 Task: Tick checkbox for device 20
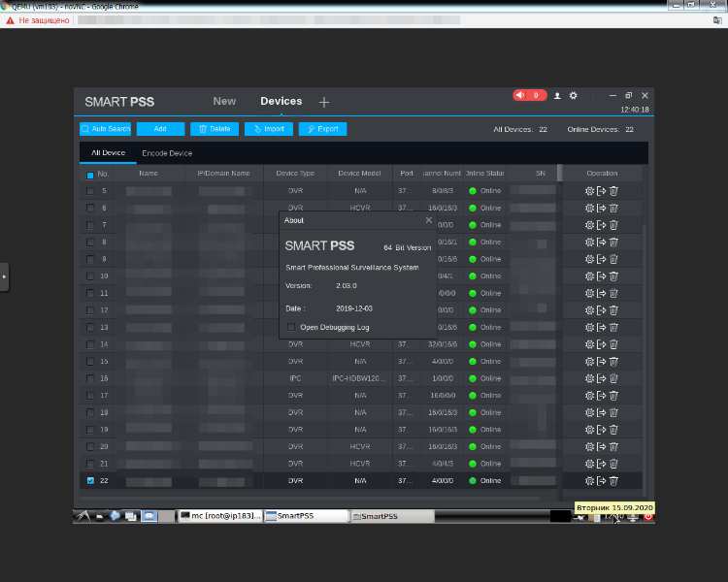(x=90, y=446)
